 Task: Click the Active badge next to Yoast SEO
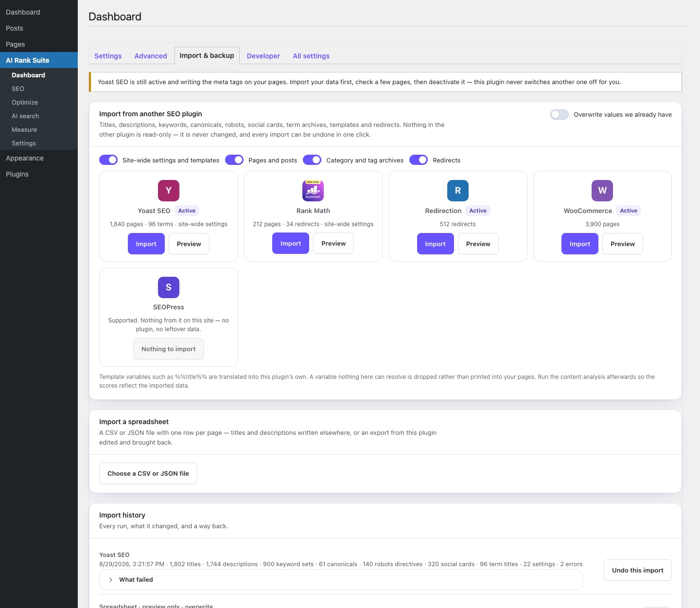tap(187, 211)
